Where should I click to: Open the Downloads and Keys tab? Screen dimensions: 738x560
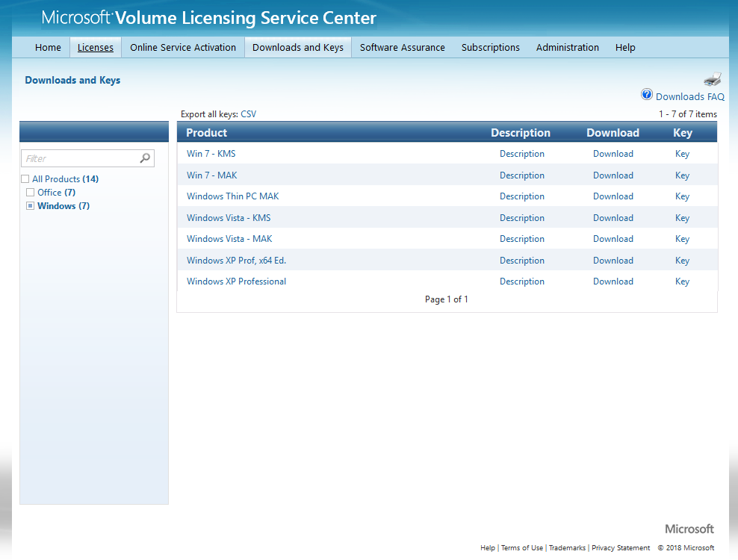tap(298, 48)
